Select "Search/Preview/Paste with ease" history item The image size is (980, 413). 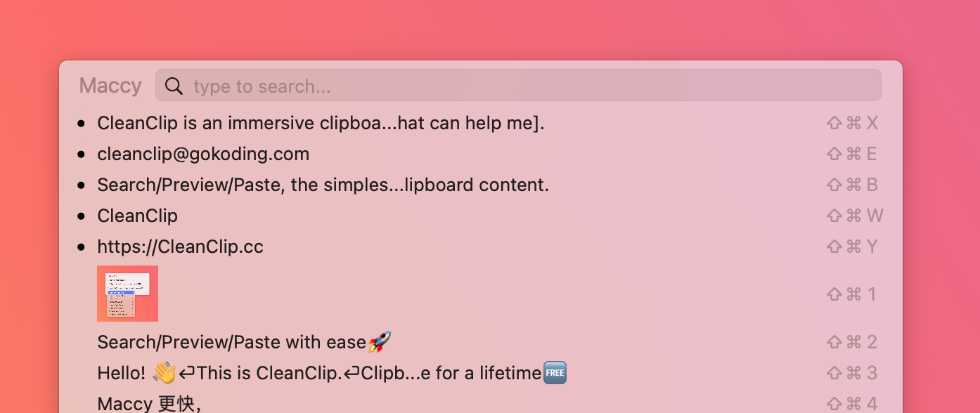click(232, 342)
